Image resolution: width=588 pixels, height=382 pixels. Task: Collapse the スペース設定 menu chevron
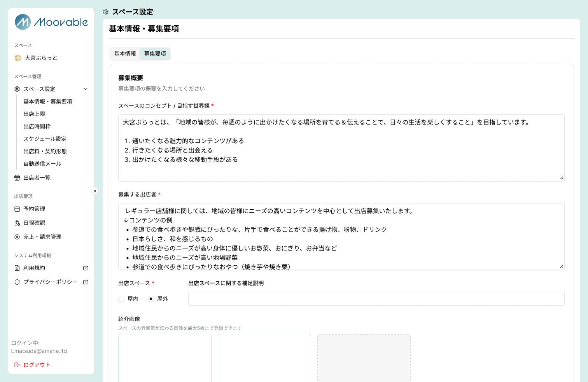(86, 89)
